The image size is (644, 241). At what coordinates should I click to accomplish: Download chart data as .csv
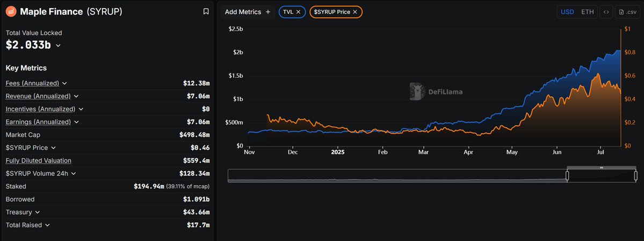(627, 12)
